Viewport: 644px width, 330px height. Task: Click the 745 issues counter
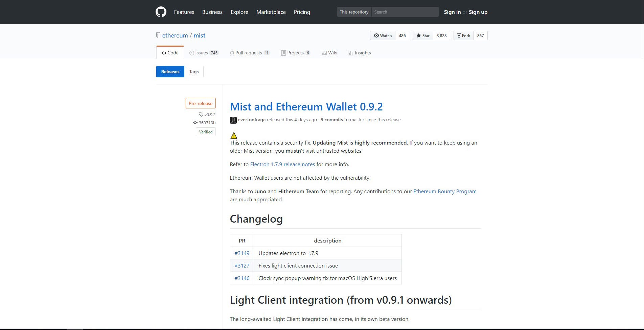tap(214, 53)
